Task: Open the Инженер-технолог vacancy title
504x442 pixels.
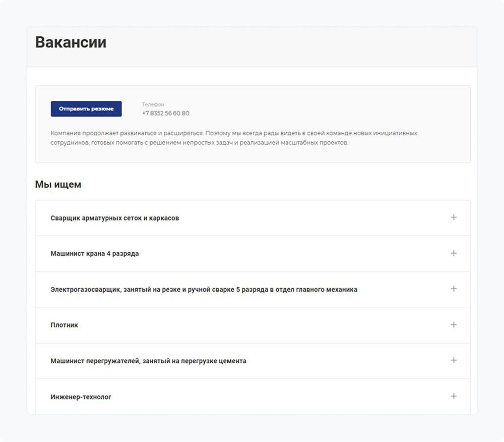Action: point(81,397)
